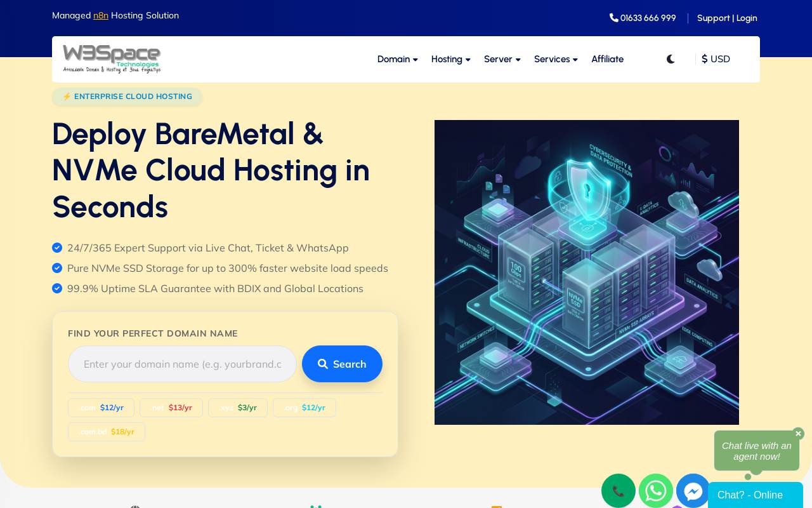The height and width of the screenshot is (508, 812).
Task: Open the green phone call floating button
Action: (x=619, y=491)
